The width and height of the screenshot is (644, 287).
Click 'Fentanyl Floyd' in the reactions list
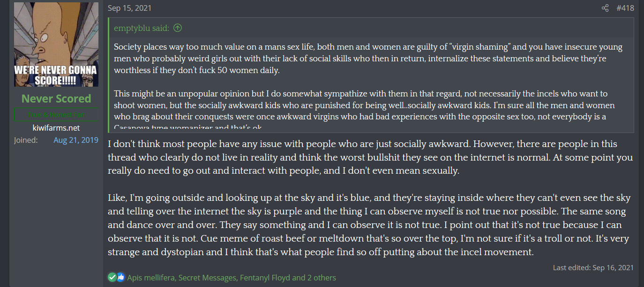(x=264, y=278)
